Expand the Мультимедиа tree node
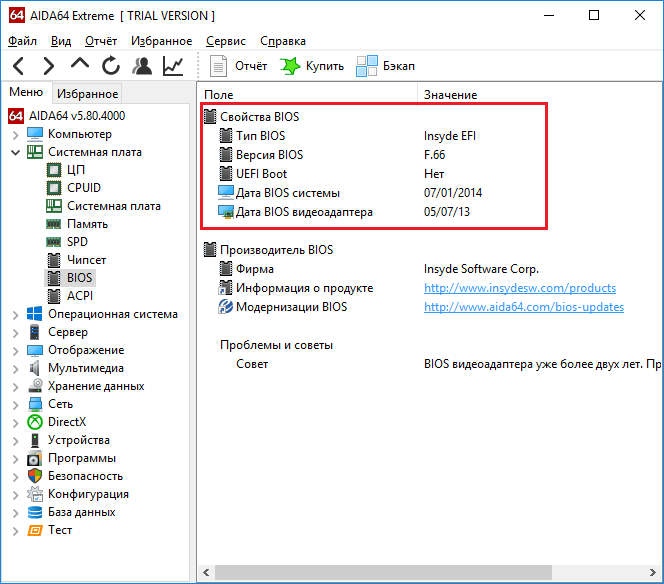Image resolution: width=664 pixels, height=584 pixels. pyautogui.click(x=16, y=369)
